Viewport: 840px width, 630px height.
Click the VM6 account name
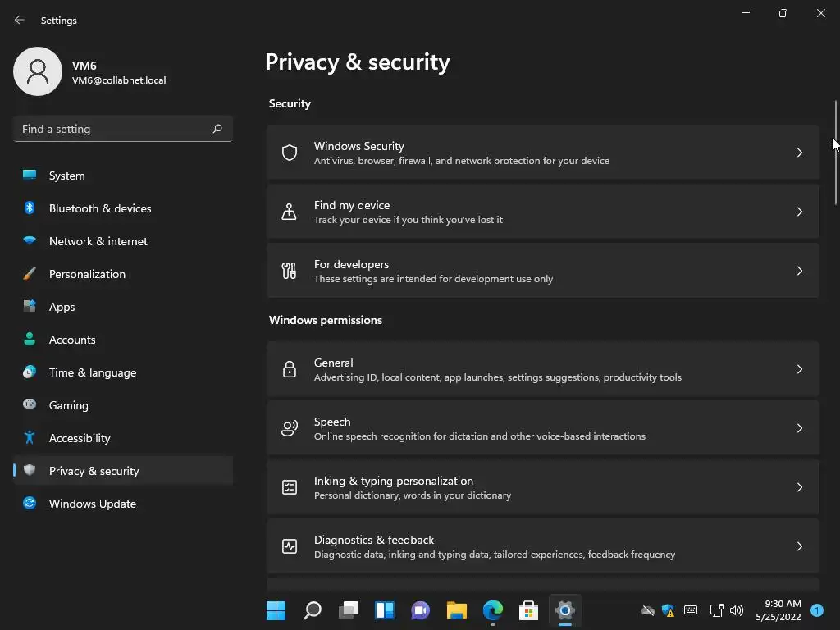click(84, 66)
